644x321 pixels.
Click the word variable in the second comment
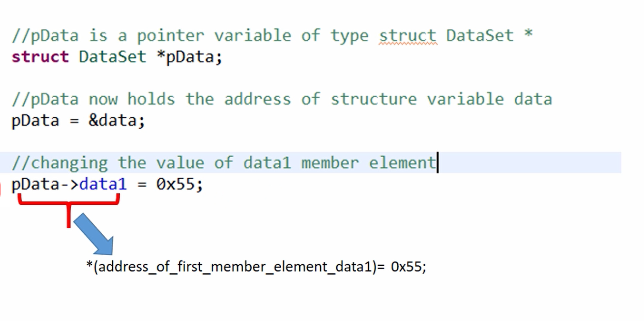pyautogui.click(x=465, y=99)
